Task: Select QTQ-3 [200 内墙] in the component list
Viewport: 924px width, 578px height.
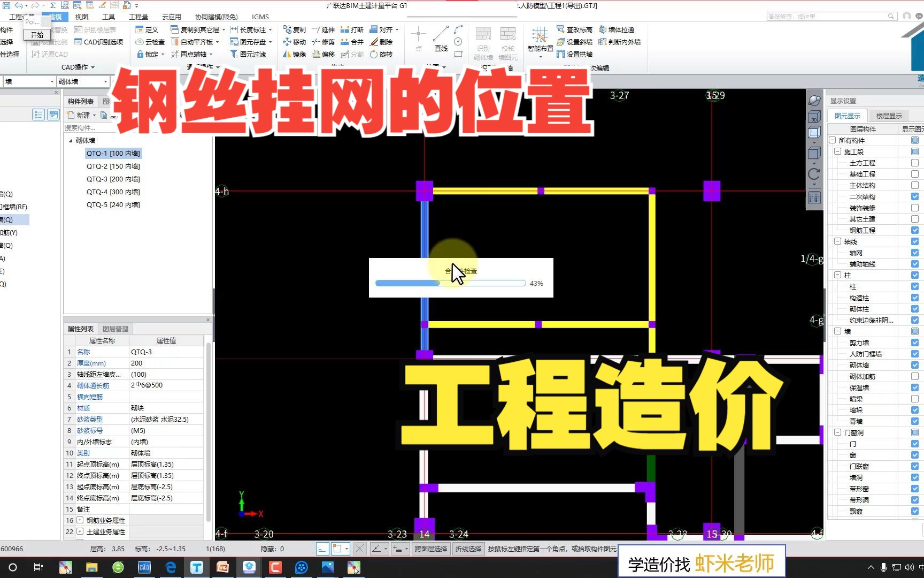Action: [113, 179]
